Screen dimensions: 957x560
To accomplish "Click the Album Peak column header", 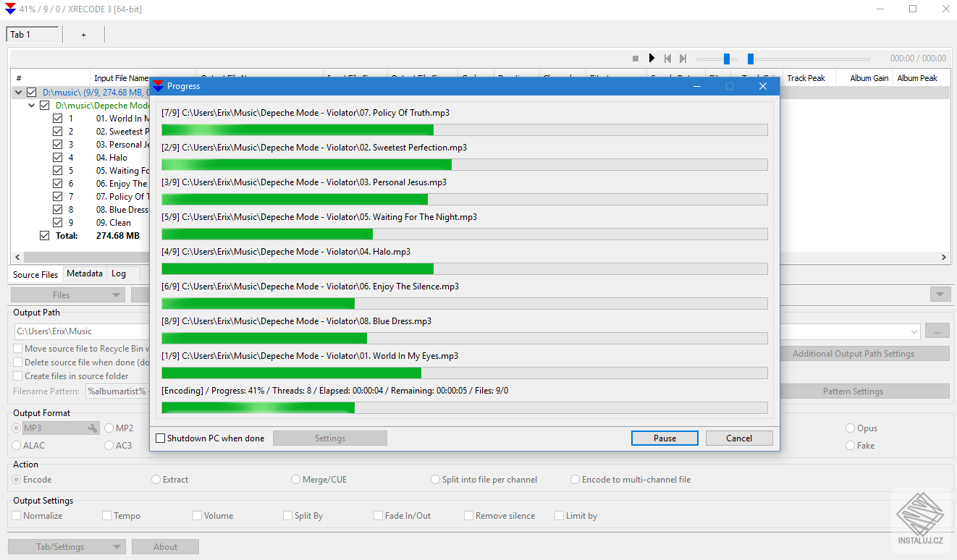I will 921,78.
